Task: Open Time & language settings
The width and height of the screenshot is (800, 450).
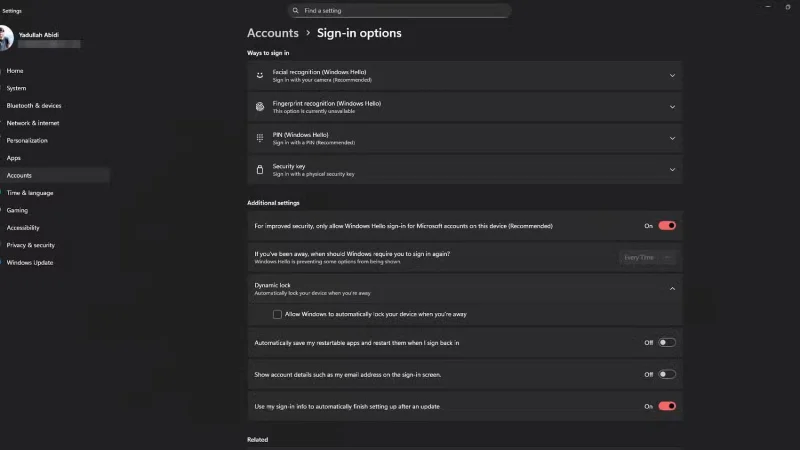Action: 30,193
